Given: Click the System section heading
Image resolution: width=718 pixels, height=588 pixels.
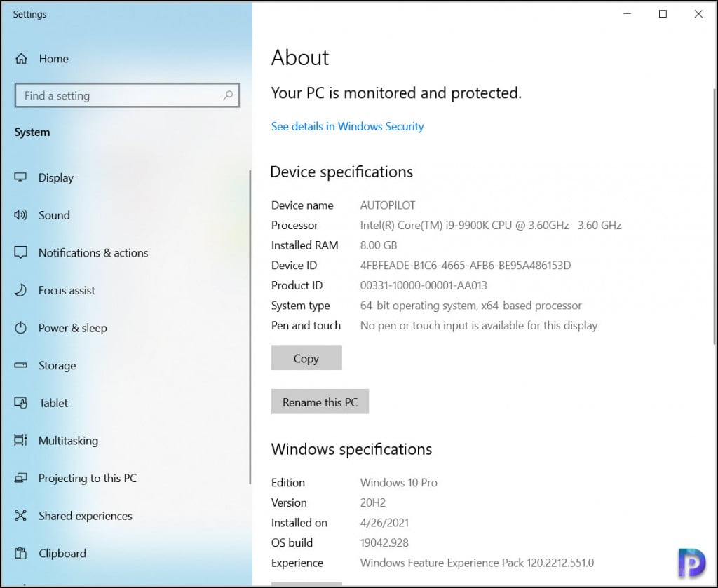Looking at the screenshot, I should point(32,132).
